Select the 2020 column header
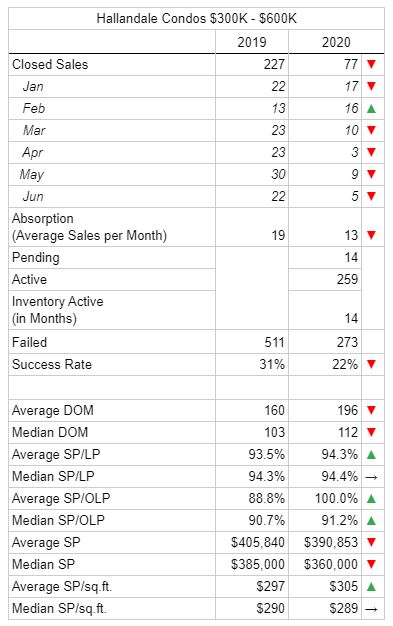The image size is (393, 626). coord(336,42)
